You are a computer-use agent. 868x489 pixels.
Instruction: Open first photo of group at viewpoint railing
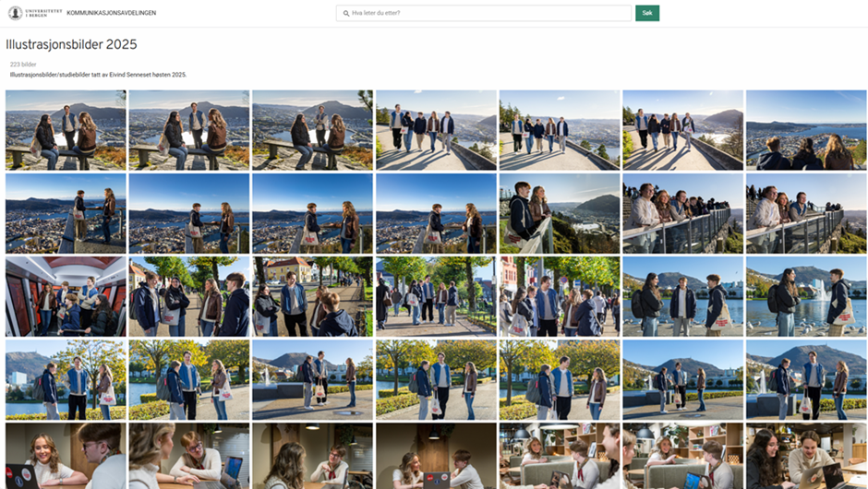[682, 213]
